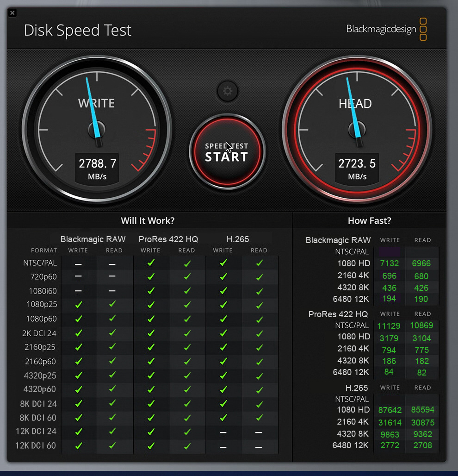Click 2160p25 H.265 read checkmark
This screenshot has width=458, height=476.
(260, 348)
